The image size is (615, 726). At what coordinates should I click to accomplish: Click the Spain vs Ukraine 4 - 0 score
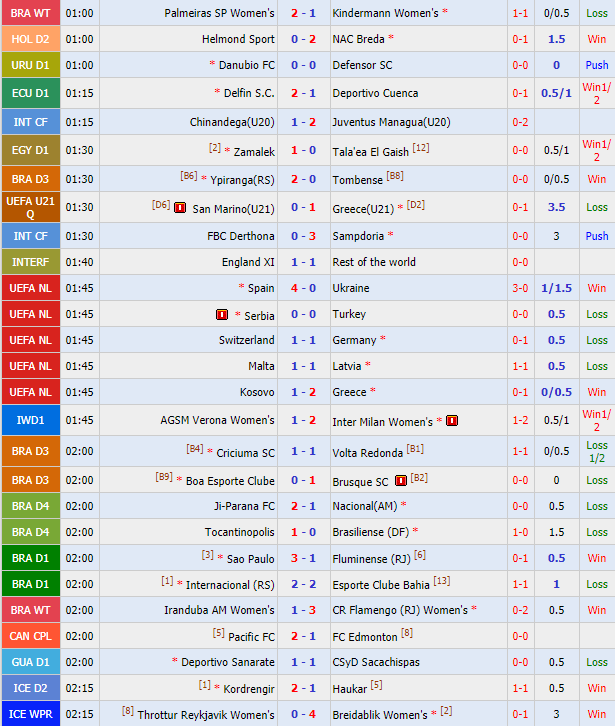click(x=303, y=288)
